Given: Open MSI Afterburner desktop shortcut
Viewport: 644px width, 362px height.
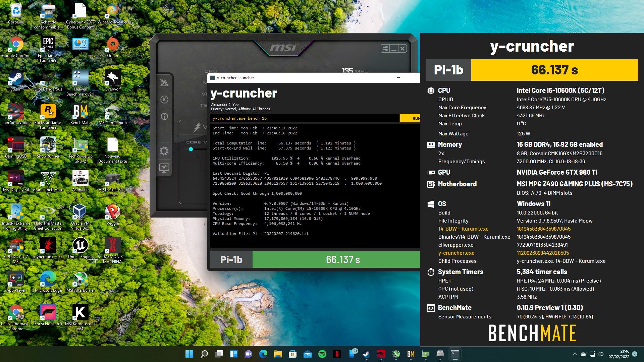Looking at the screenshot, I should [x=80, y=282].
